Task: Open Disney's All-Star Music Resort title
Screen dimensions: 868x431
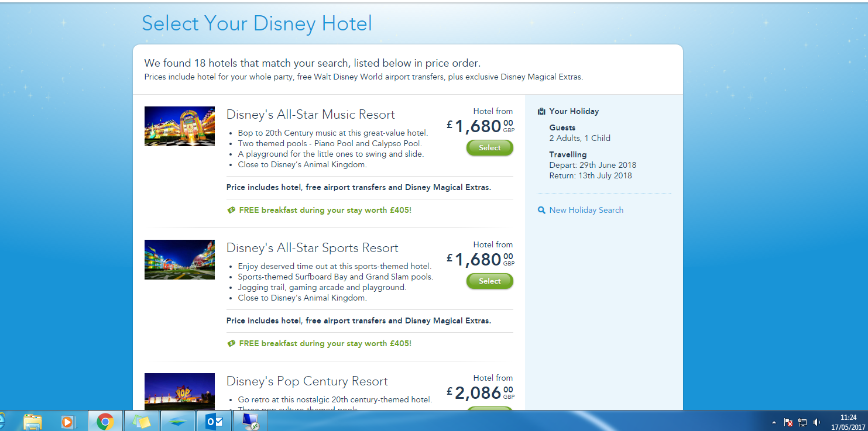Action: pyautogui.click(x=311, y=115)
